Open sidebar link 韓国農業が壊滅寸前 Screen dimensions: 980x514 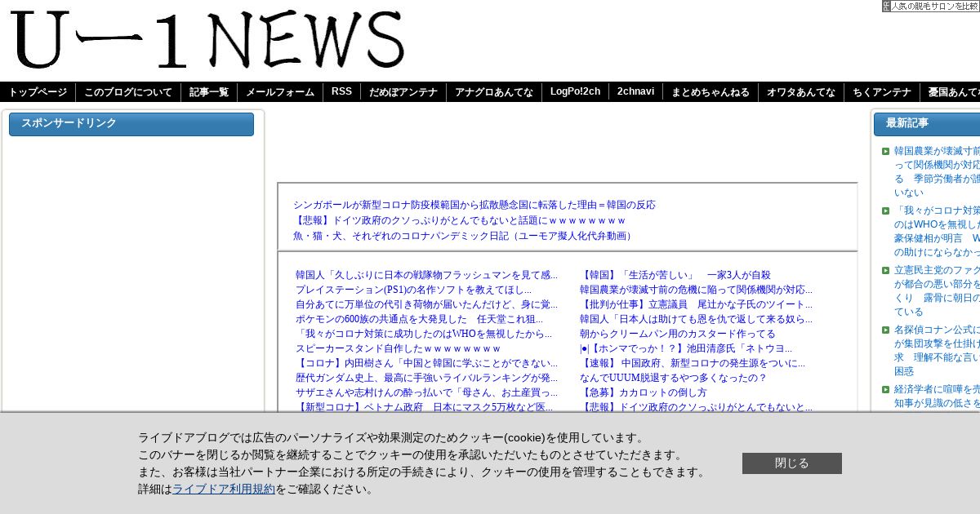937,171
